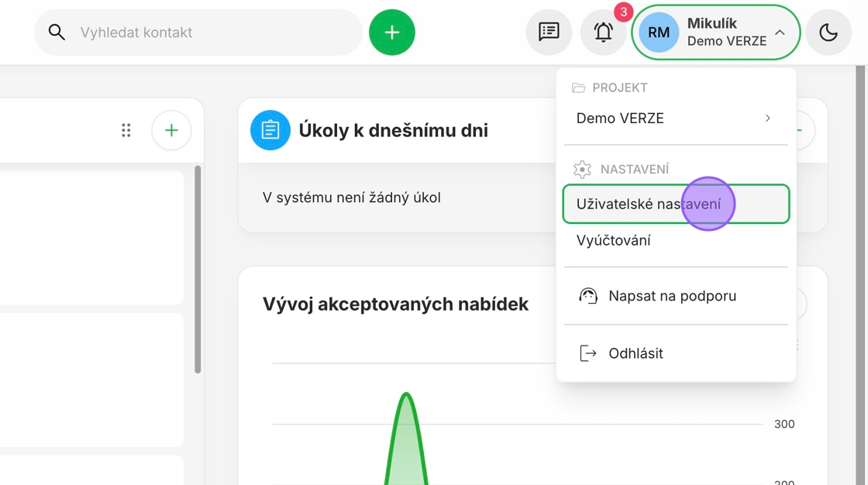Expand the Demo VERZE project submenu

pyautogui.click(x=676, y=118)
